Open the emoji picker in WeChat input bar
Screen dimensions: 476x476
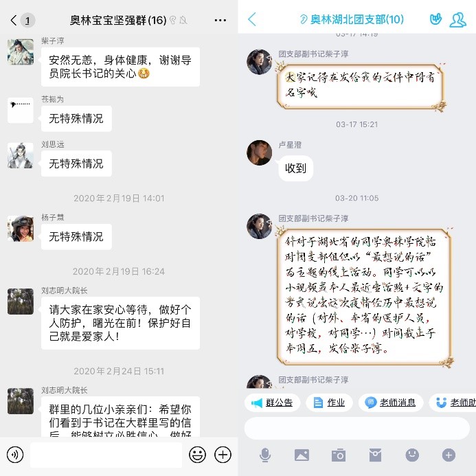(x=197, y=455)
